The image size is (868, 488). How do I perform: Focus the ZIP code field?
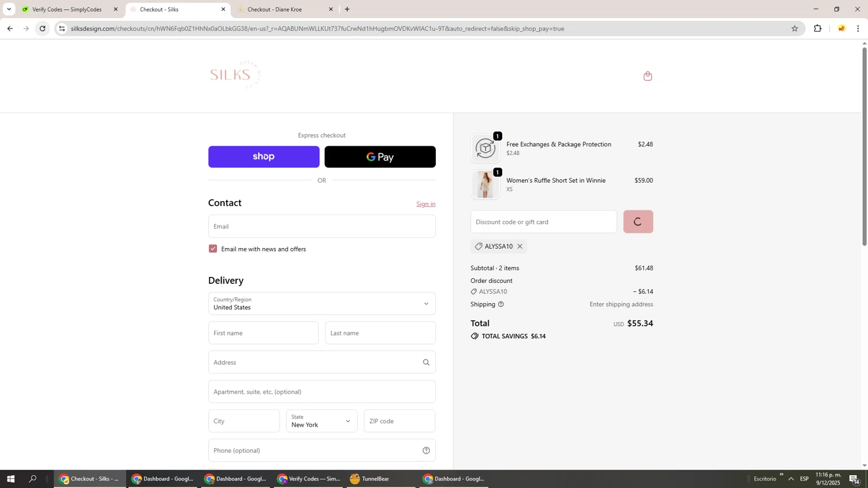click(x=400, y=421)
